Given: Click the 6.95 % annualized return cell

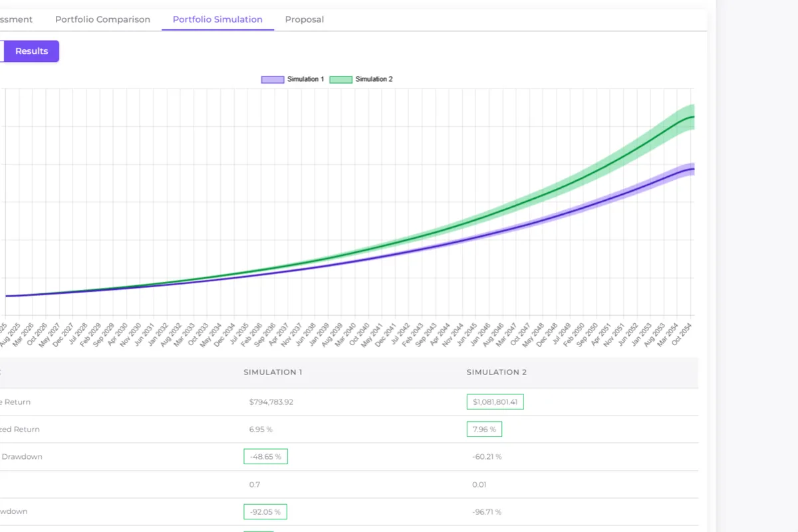Looking at the screenshot, I should click(261, 430).
